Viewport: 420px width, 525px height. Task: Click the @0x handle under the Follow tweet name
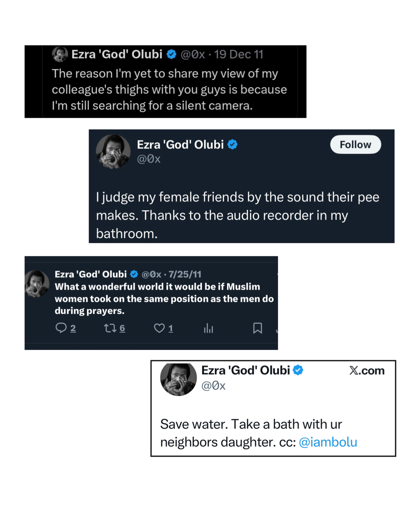point(149,159)
